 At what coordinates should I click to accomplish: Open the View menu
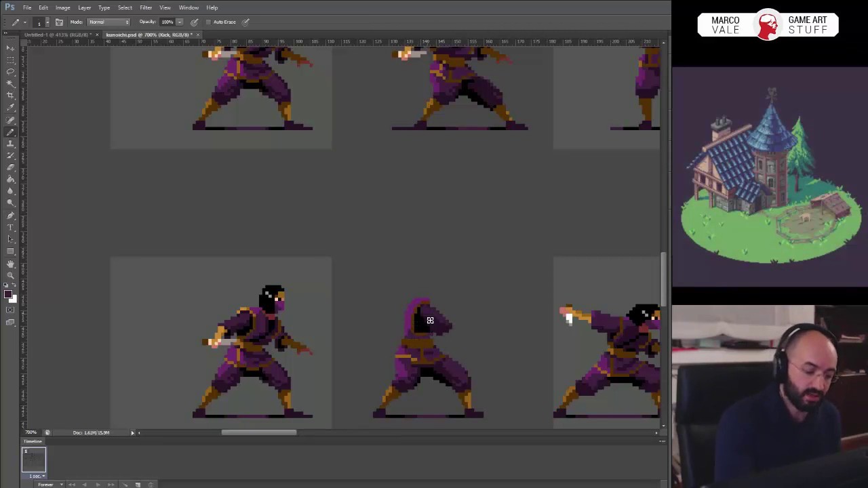[165, 7]
